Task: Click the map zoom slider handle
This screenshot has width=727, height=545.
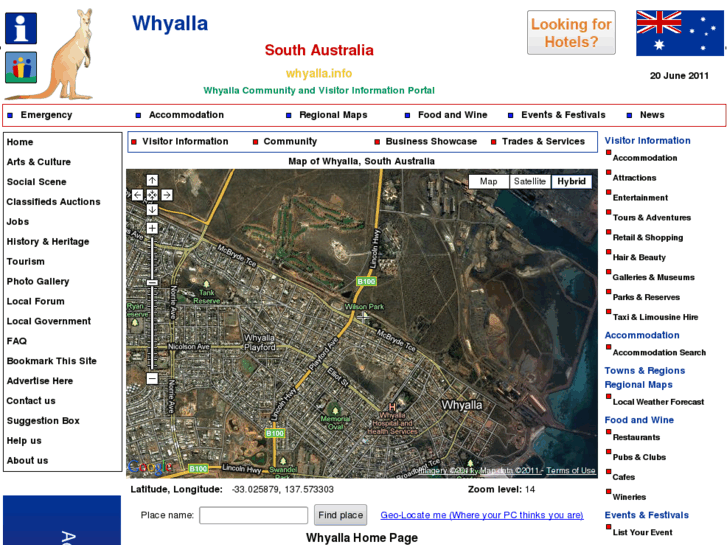Action: (152, 282)
